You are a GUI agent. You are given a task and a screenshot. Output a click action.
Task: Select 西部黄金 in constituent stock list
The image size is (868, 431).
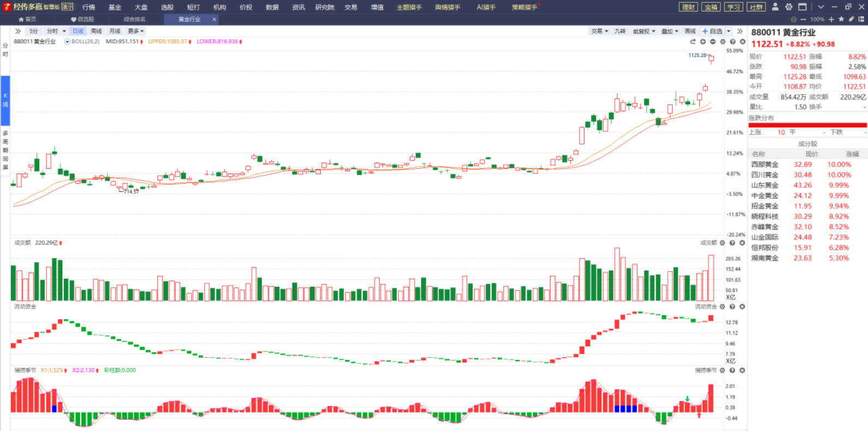(x=765, y=164)
